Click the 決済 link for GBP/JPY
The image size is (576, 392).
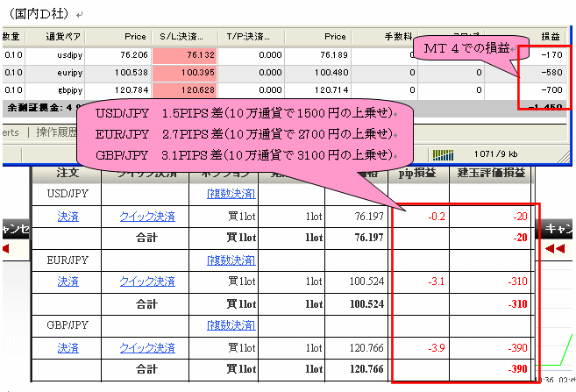point(68,347)
